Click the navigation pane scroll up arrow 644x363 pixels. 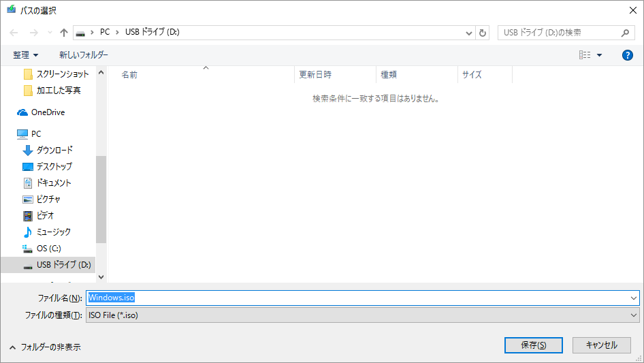click(101, 72)
